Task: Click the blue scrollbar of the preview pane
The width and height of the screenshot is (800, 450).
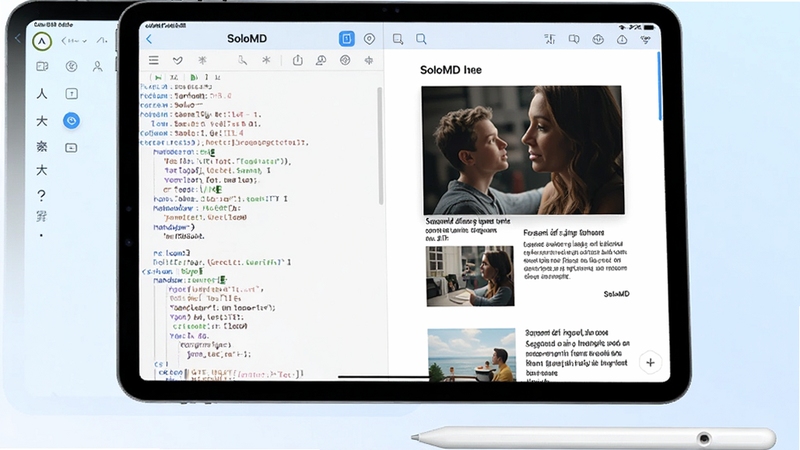Action: click(x=659, y=87)
